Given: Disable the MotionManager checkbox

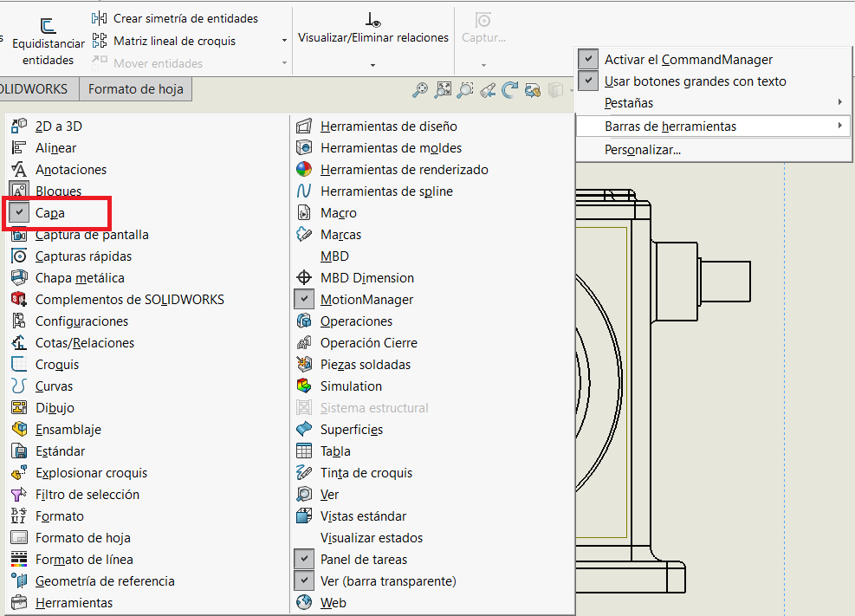Looking at the screenshot, I should click(304, 300).
